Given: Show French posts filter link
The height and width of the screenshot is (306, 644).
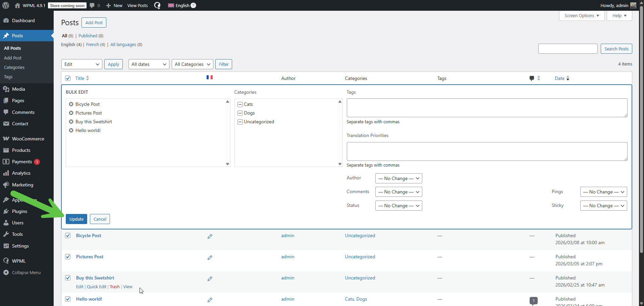Looking at the screenshot, I should click(93, 45).
